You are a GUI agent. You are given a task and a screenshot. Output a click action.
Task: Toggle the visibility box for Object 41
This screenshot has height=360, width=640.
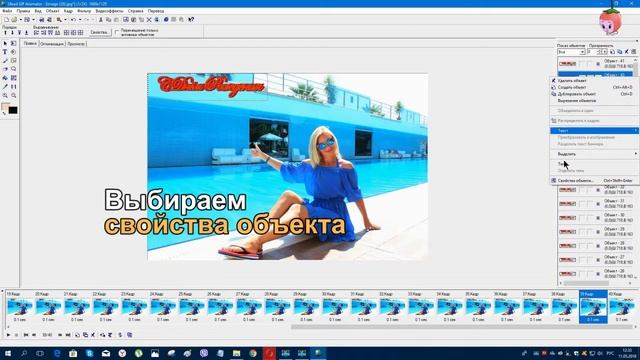click(582, 64)
